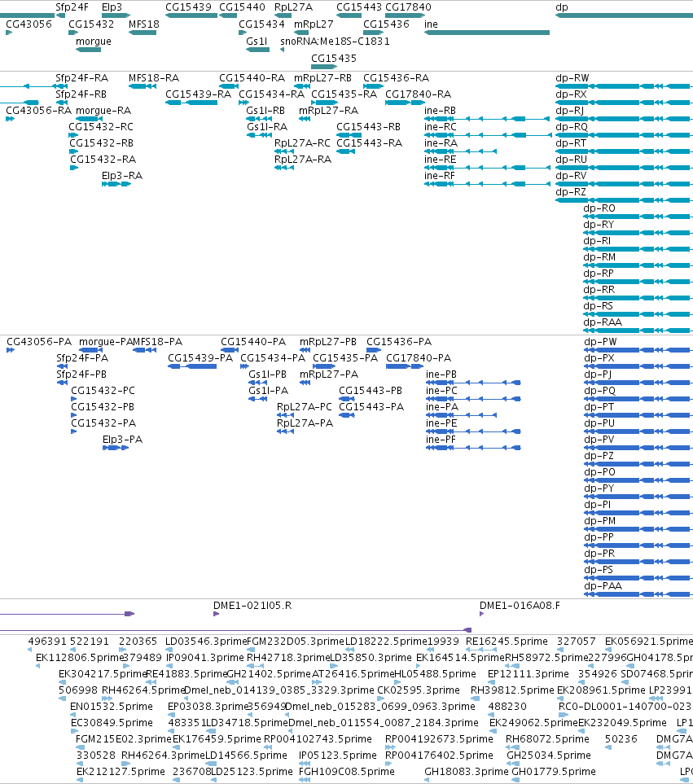This screenshot has width=693, height=784.
Task: Click the DME1-021I05.R feature
Action: pyautogui.click(x=216, y=614)
